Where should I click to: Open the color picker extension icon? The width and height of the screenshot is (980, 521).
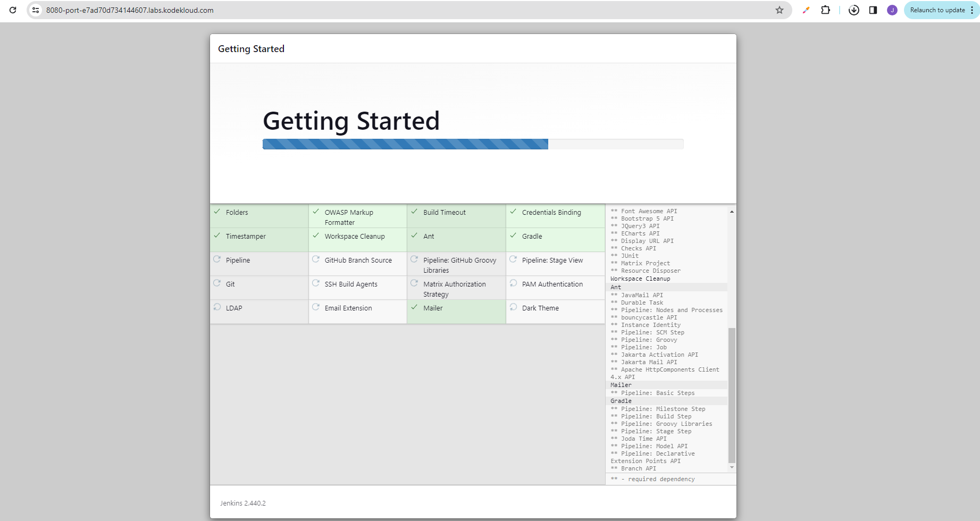tap(806, 10)
